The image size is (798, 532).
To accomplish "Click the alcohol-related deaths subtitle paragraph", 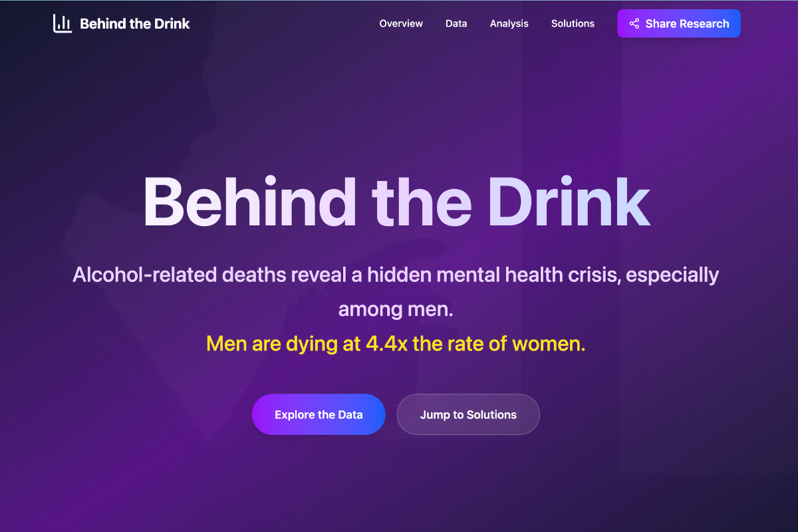I will point(396,292).
